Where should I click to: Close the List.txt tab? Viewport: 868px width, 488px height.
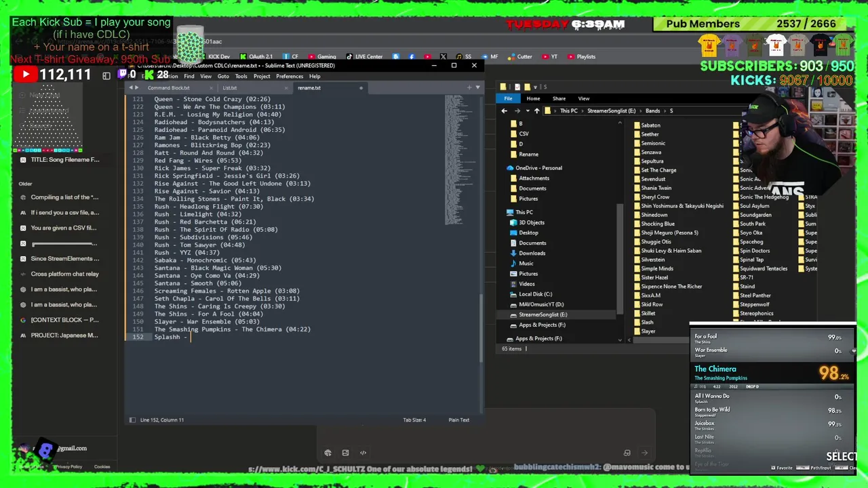pos(286,87)
